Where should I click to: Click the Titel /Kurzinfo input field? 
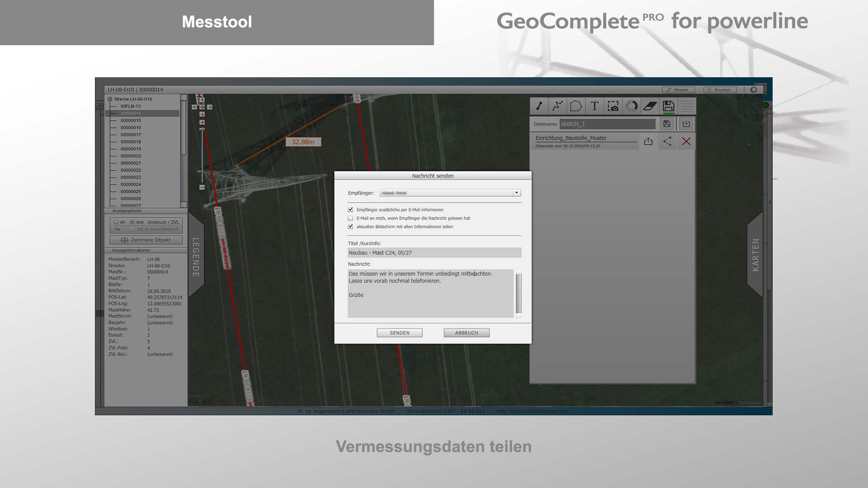coord(434,253)
